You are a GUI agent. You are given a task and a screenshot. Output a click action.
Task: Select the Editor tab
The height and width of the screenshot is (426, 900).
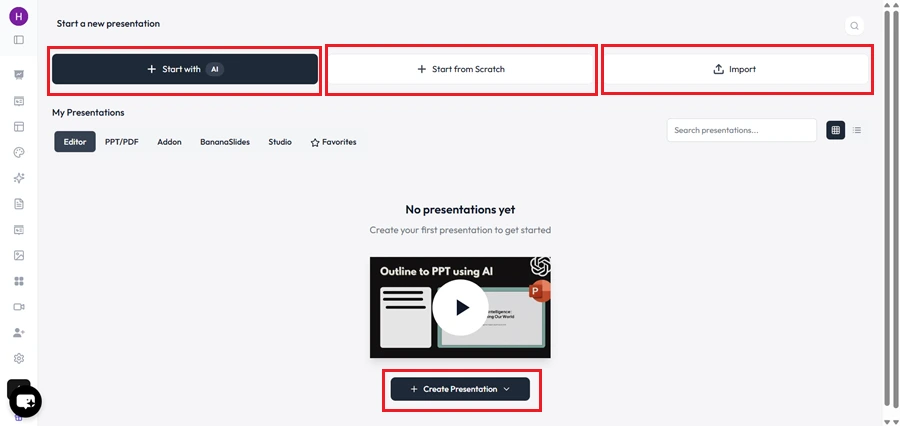[75, 142]
